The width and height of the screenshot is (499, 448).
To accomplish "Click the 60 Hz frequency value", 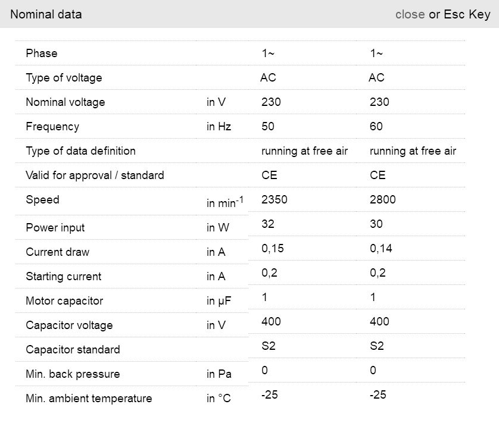I will [x=376, y=127].
